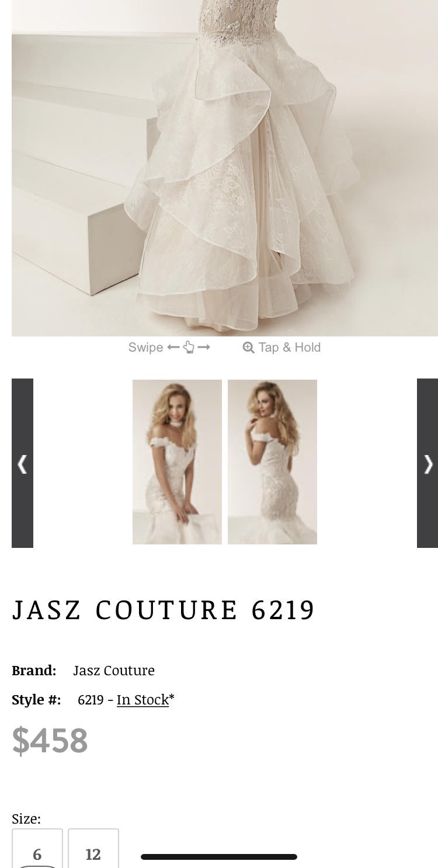The image size is (438, 868).
Task: Select the front view dress thumbnail
Action: (x=177, y=462)
